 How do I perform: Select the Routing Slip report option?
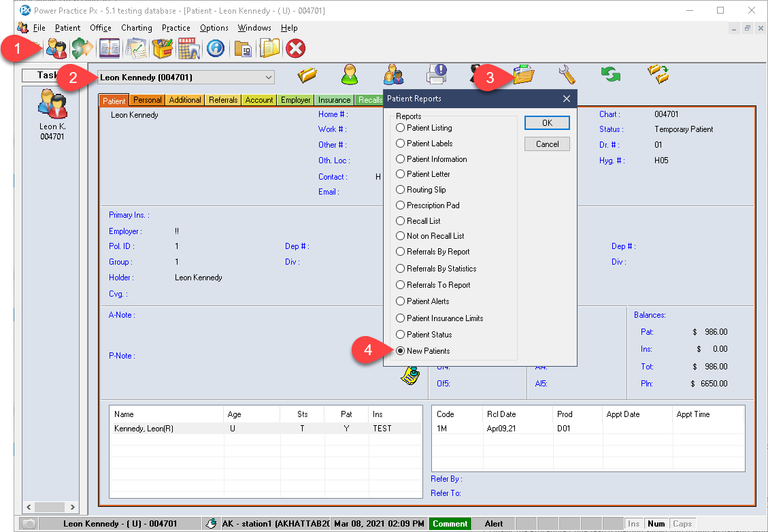click(421, 190)
